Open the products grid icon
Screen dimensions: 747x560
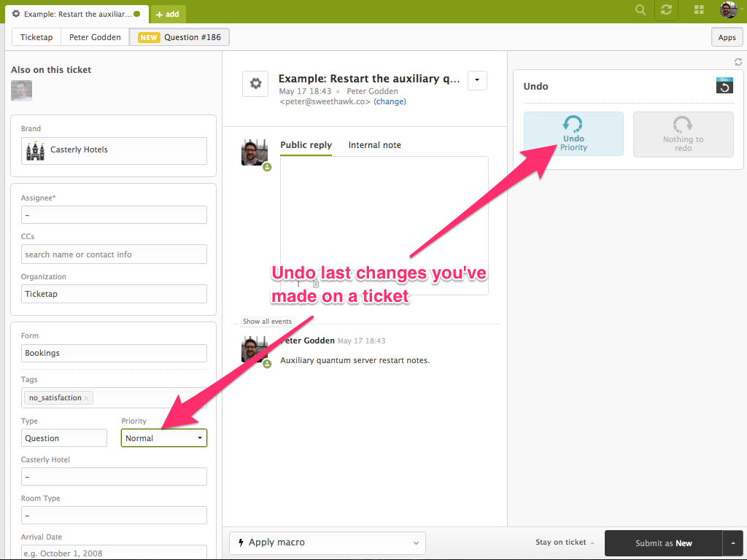click(x=699, y=10)
